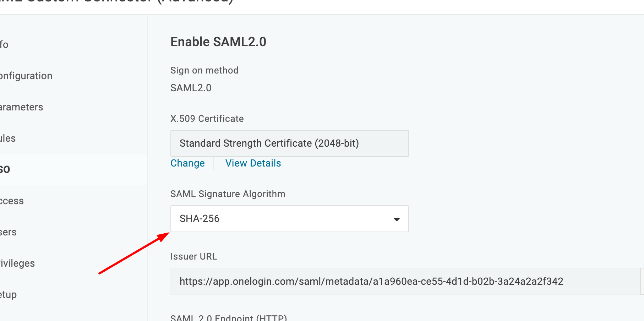Navigate to the Access sidebar tab

12,201
